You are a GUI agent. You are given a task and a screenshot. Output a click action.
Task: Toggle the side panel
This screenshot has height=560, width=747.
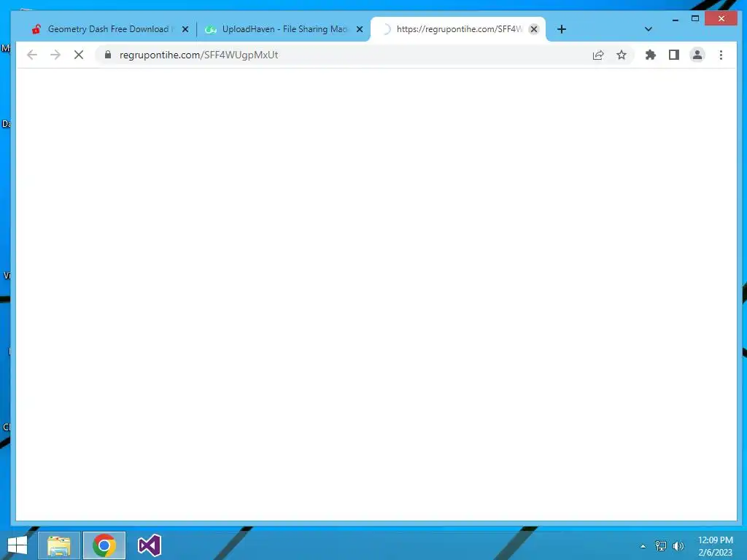[673, 55]
